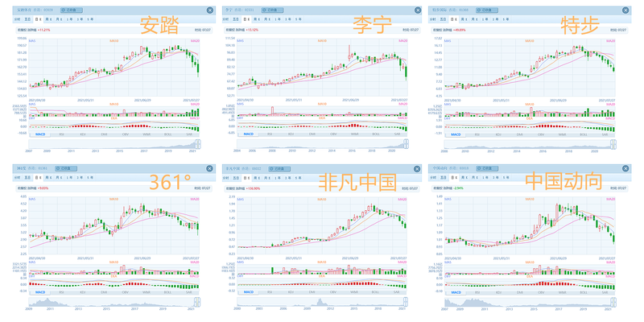Show 1年 range in 安踏体育 panel

click(71, 19)
